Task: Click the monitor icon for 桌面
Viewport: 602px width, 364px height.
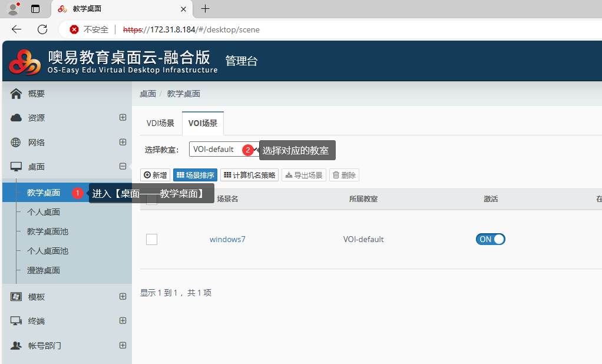Action: pos(16,167)
